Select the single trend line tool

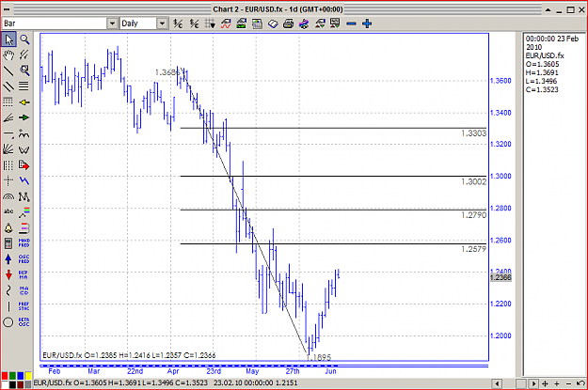[8, 70]
